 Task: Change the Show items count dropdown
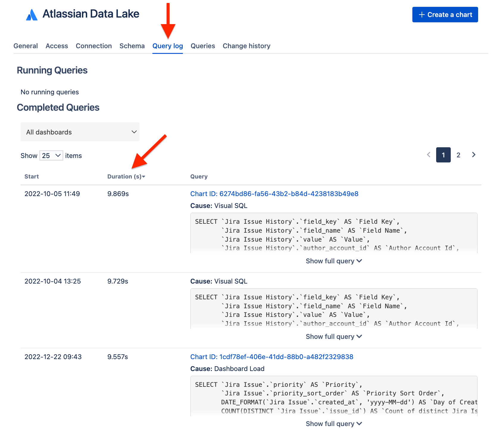coord(51,156)
